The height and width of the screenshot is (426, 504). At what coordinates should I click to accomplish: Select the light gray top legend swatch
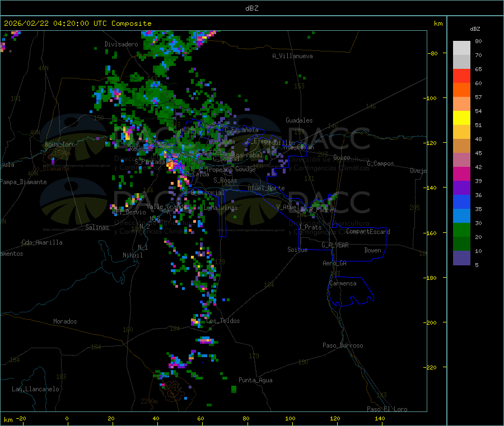tap(461, 48)
